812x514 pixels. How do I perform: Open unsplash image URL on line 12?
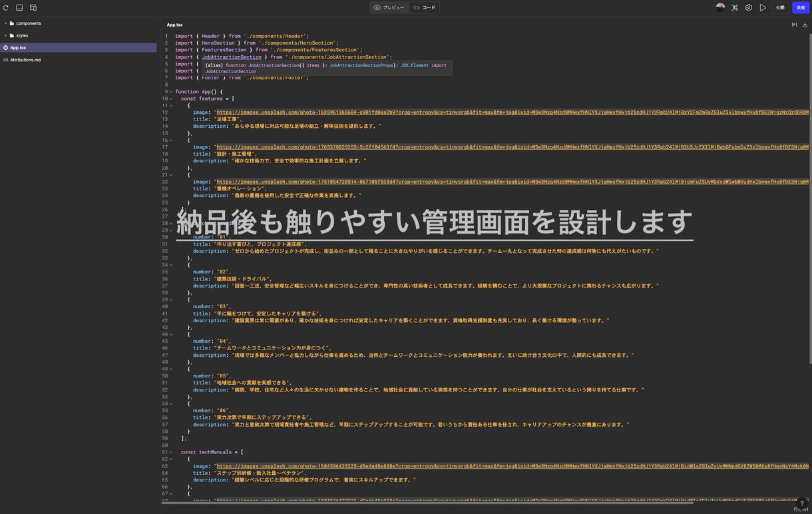click(512, 113)
